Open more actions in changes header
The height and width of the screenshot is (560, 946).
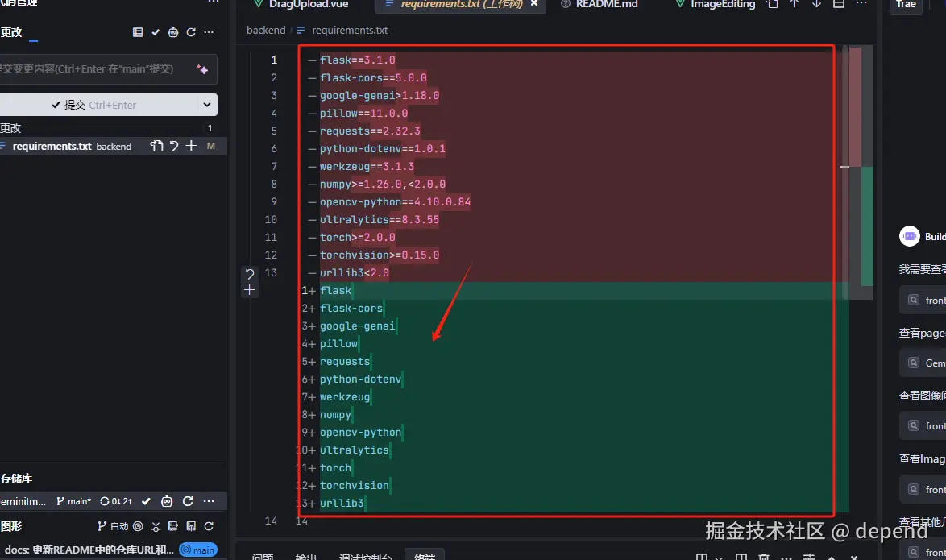(x=209, y=32)
